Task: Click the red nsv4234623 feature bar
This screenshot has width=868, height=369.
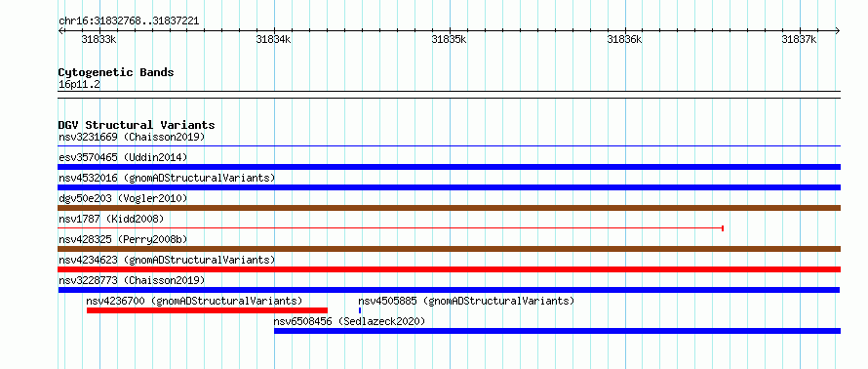Action: 450,269
